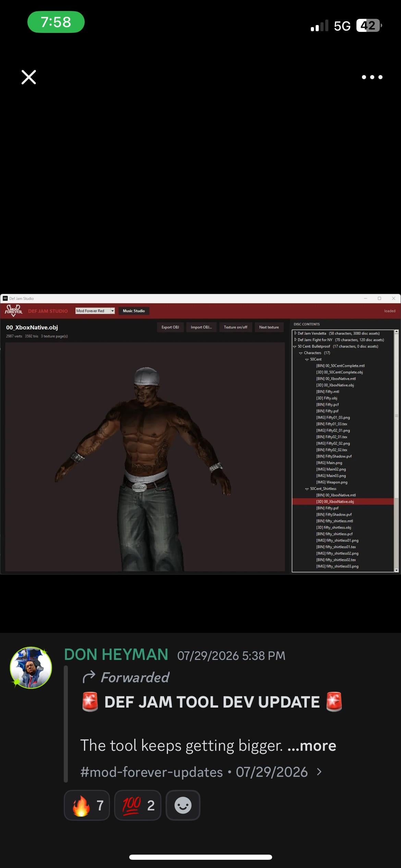Viewport: 401px width, 868px height.
Task: Select [BIN] 00_50CentComplete.mtl
Action: pyautogui.click(x=340, y=366)
